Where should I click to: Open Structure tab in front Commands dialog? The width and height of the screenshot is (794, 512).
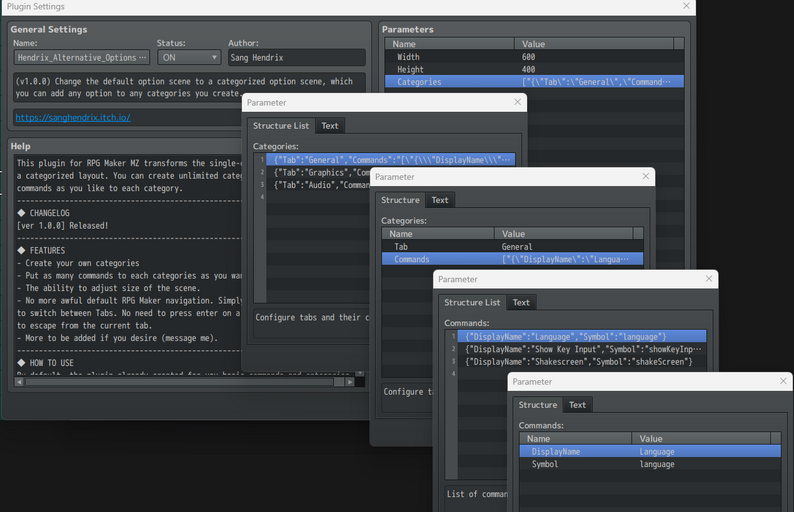point(537,405)
